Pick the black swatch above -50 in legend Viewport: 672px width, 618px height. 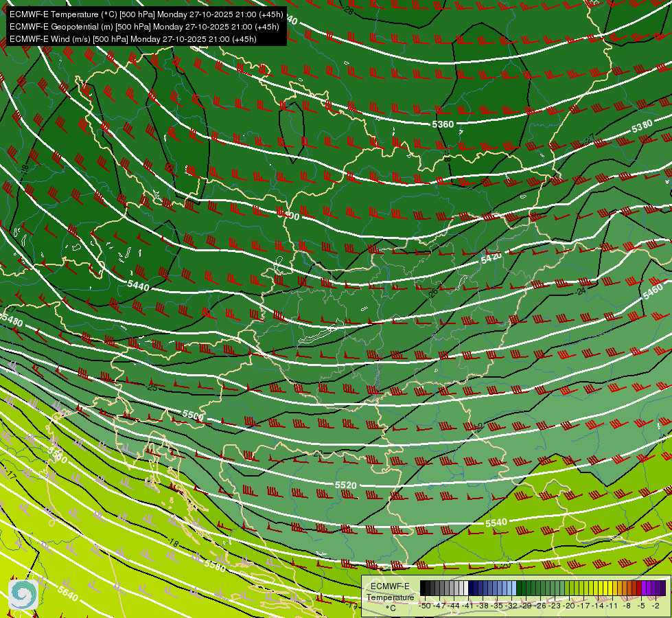[x=423, y=588]
